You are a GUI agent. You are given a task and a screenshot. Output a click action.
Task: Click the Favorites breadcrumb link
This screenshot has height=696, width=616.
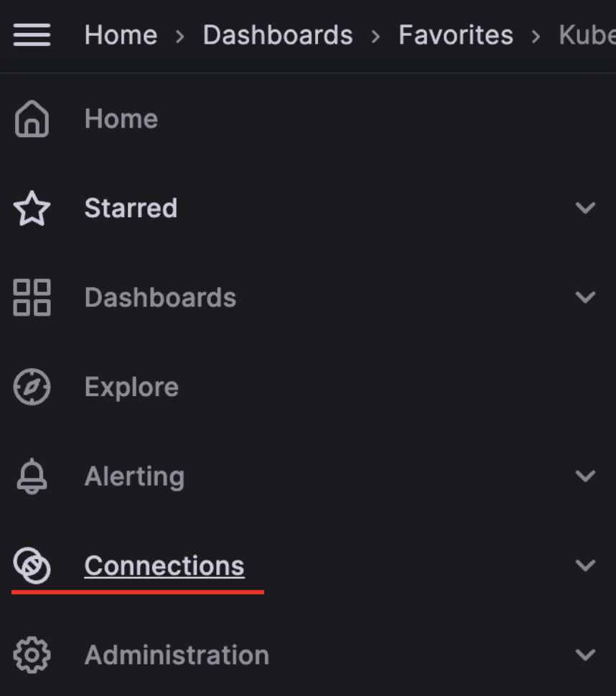[456, 35]
